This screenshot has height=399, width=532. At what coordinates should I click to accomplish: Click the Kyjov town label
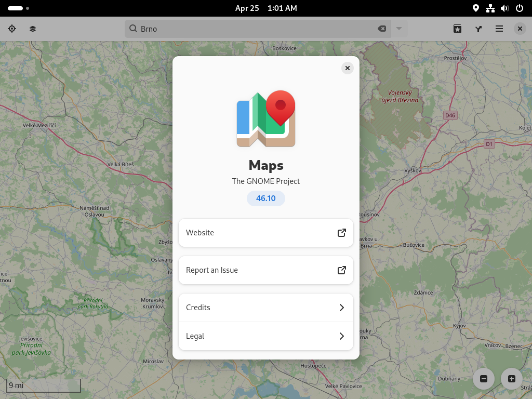point(459,326)
